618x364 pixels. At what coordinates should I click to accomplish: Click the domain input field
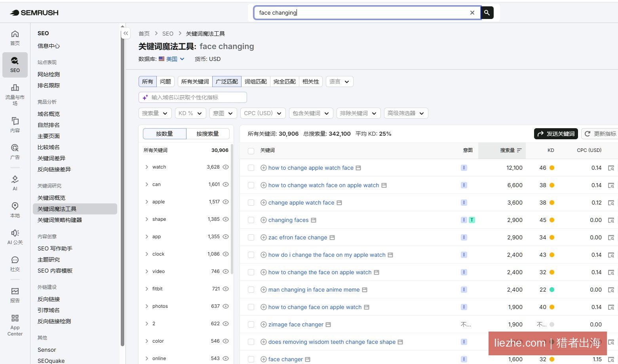click(193, 97)
